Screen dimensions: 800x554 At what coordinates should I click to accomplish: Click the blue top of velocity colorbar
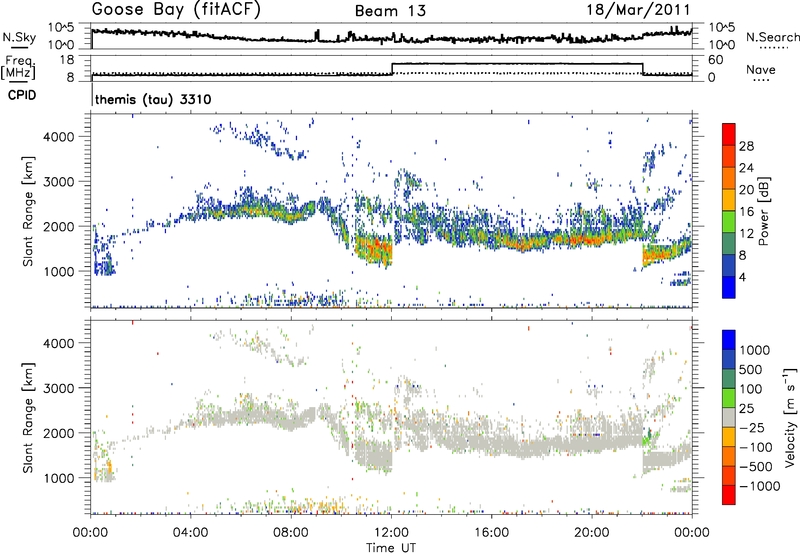(x=729, y=340)
